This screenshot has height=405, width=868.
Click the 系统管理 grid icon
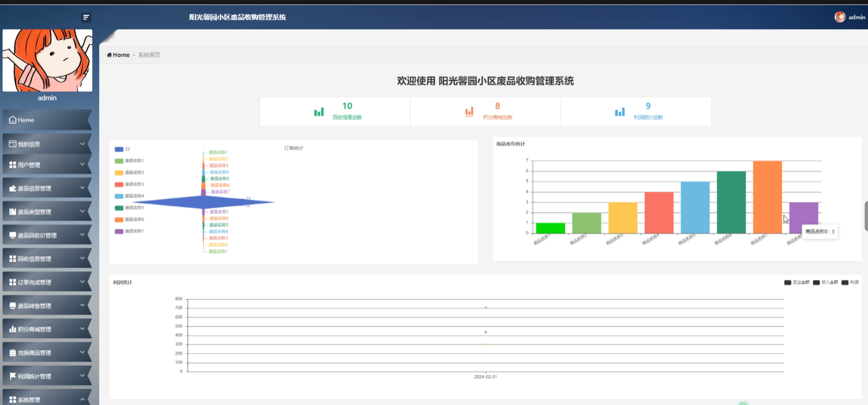click(x=13, y=399)
